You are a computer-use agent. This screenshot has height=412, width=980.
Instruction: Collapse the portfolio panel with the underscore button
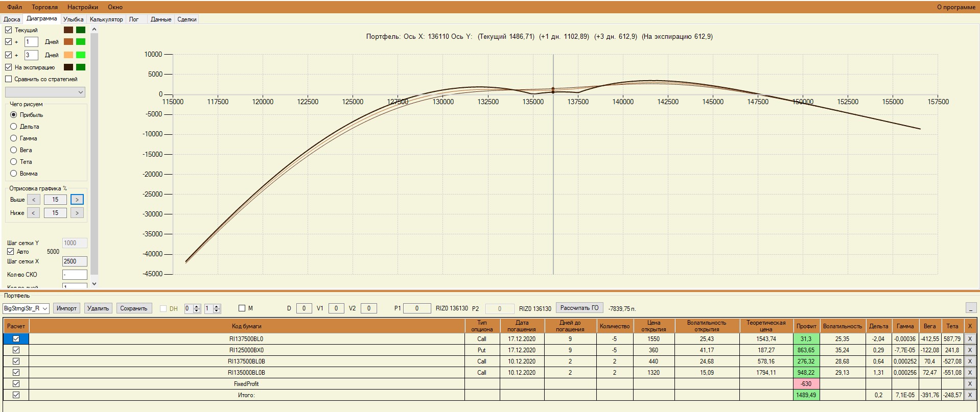pos(970,308)
